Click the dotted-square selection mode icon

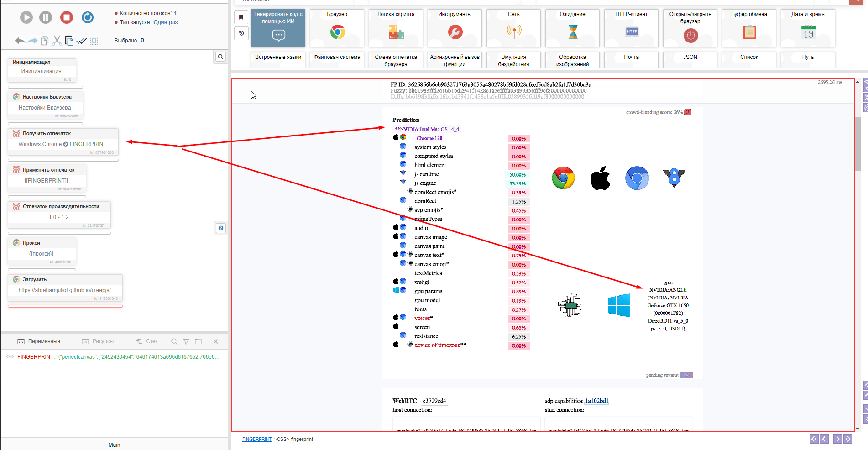[x=94, y=41]
